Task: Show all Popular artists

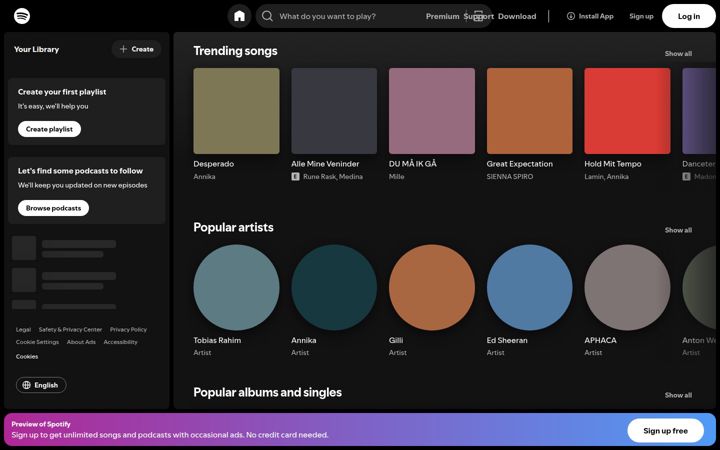Action: pyautogui.click(x=678, y=230)
